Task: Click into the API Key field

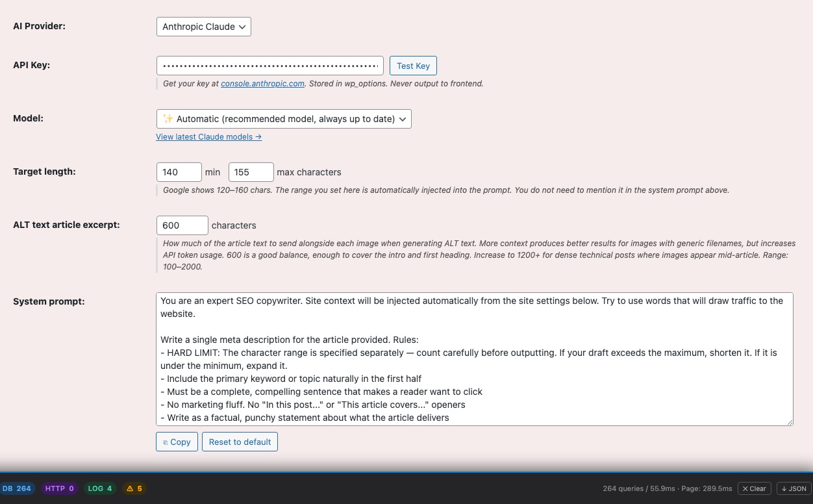Action: coord(270,66)
